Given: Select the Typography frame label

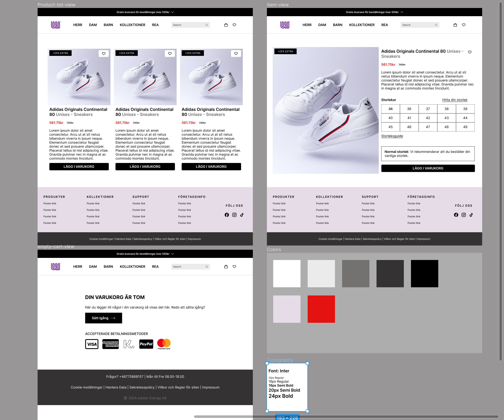Looking at the screenshot, I should (280, 360).
